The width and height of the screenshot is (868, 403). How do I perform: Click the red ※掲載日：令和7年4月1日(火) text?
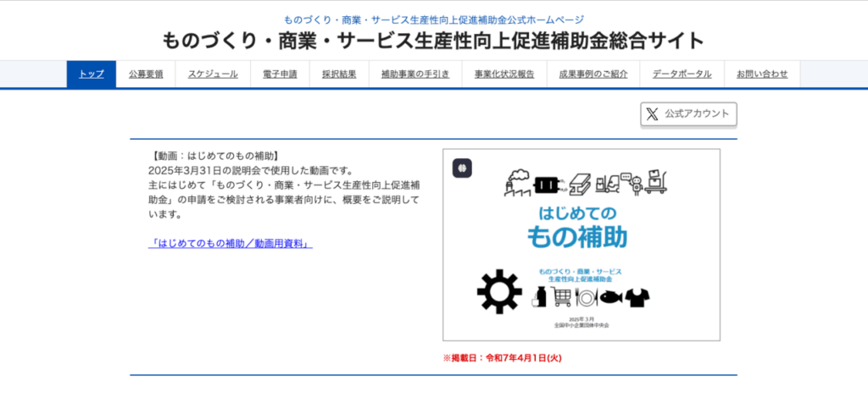(502, 358)
